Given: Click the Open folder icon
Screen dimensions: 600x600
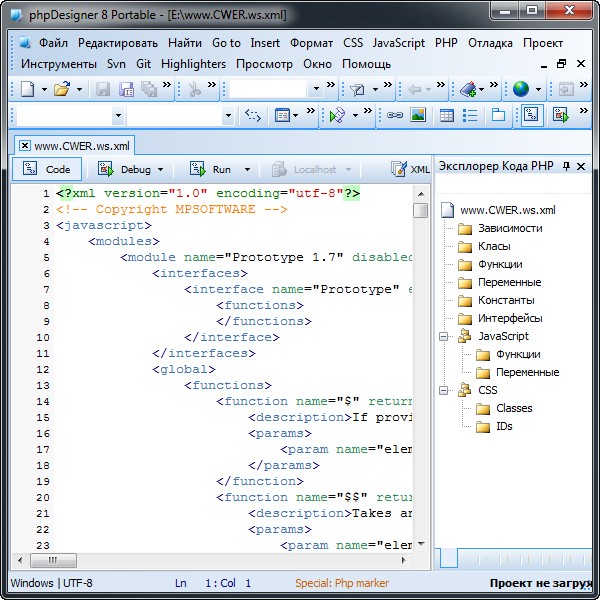Looking at the screenshot, I should click(x=62, y=90).
